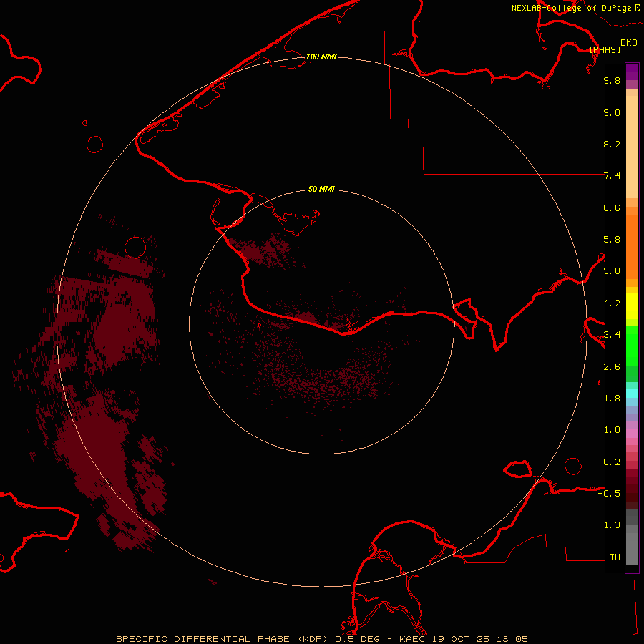Screen dimensions: 644x644
Task: Pick the yellow band of the color scale
Action: (632, 306)
